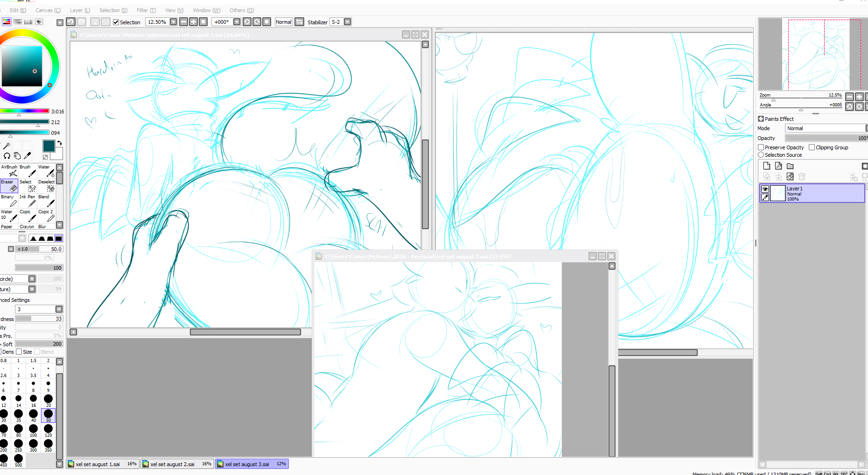The height and width of the screenshot is (475, 868).
Task: Toggle the Selection checkbox in toolbar
Action: click(x=116, y=22)
